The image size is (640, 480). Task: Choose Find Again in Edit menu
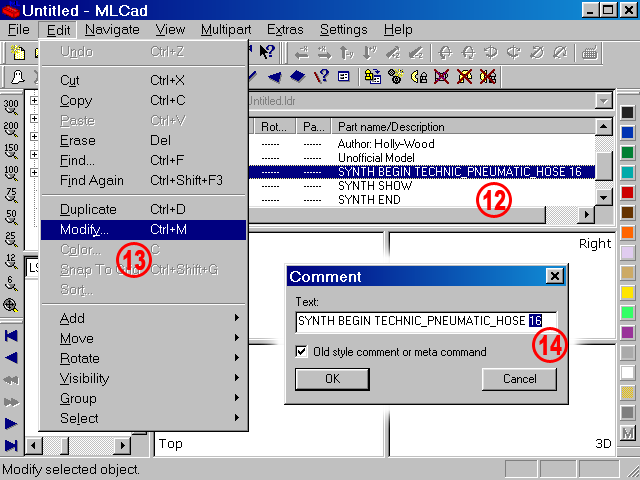(144, 180)
